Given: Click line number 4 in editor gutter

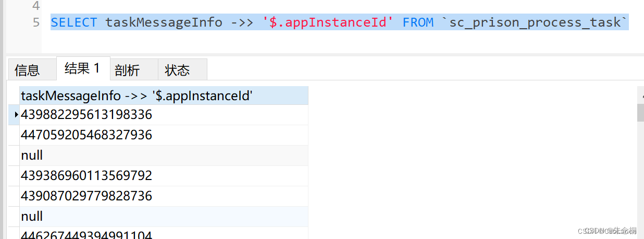Looking at the screenshot, I should tap(35, 6).
